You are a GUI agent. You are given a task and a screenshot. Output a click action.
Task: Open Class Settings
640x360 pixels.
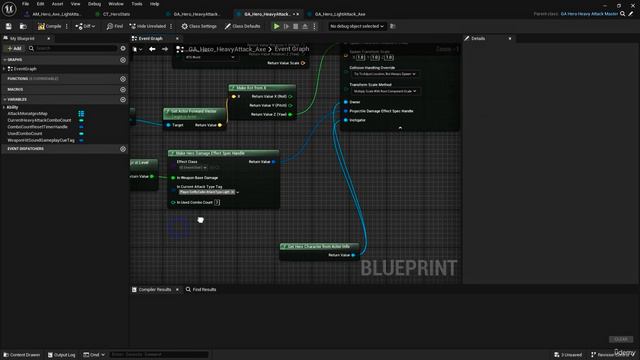(x=199, y=26)
